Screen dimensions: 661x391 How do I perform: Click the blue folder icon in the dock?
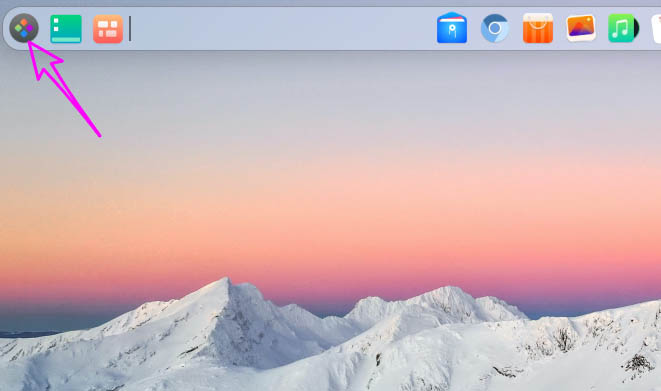[x=452, y=28]
